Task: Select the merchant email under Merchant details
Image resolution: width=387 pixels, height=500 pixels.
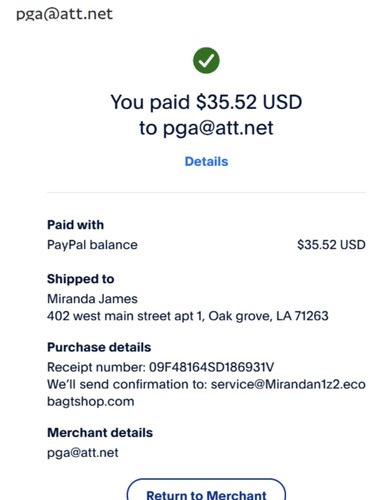Action: pos(83,453)
